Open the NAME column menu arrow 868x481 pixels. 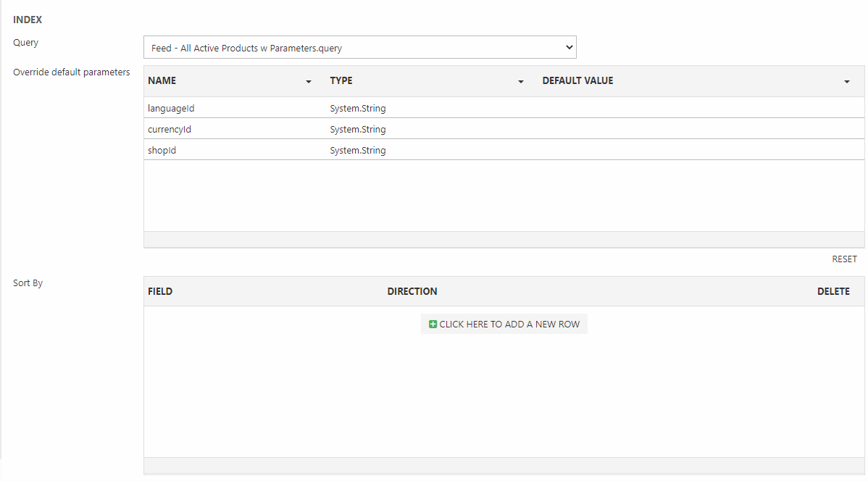(x=309, y=82)
